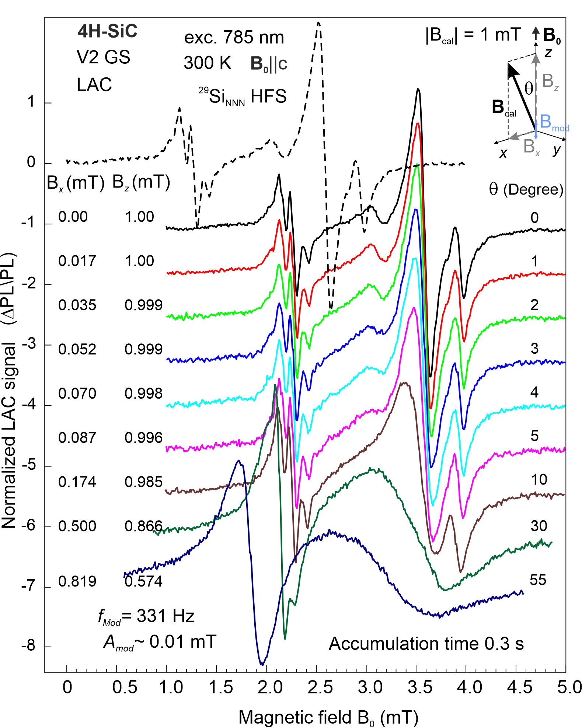Click the "2.5" tick label on the x-axis
This screenshot has height=728, width=582.
(320, 687)
